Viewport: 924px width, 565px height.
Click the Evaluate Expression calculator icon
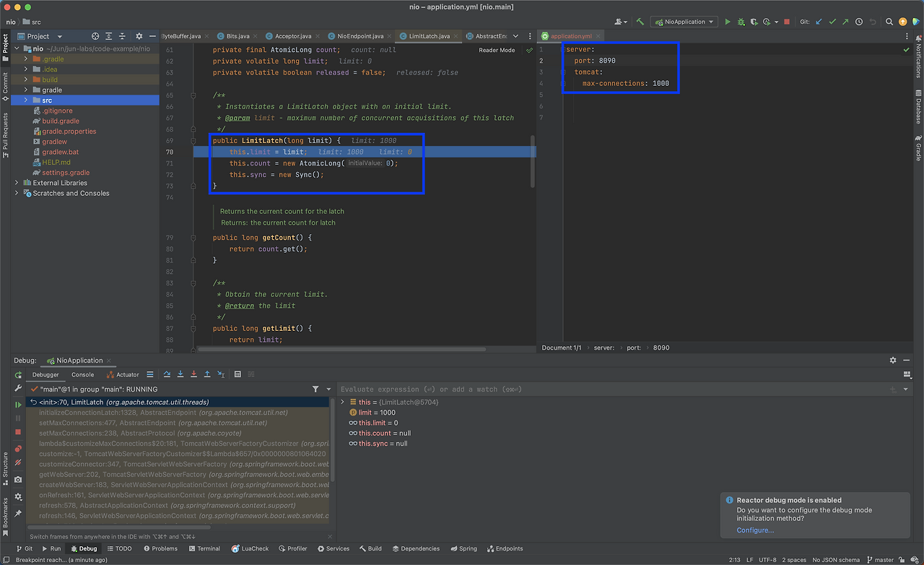pyautogui.click(x=237, y=374)
